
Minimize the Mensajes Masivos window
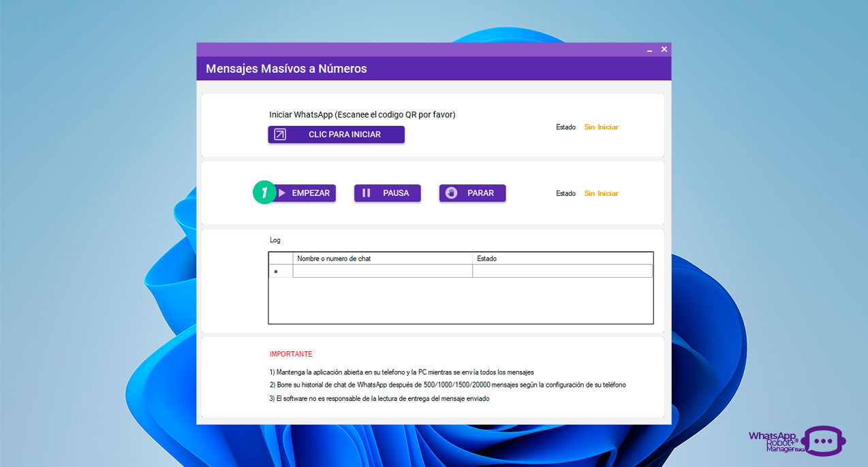point(649,50)
